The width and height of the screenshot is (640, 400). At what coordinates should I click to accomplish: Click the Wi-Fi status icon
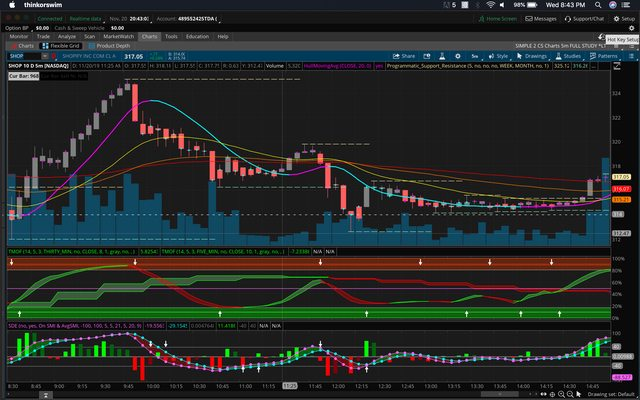(490, 5)
